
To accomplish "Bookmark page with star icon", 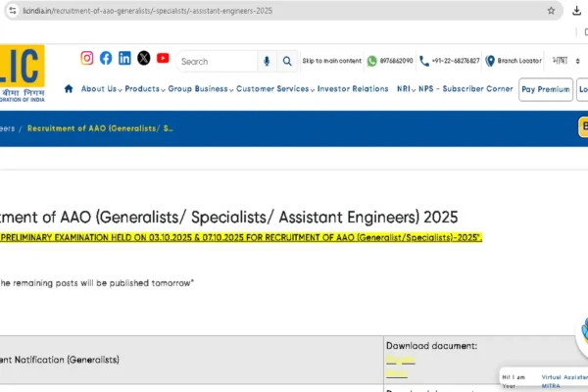I will [551, 11].
